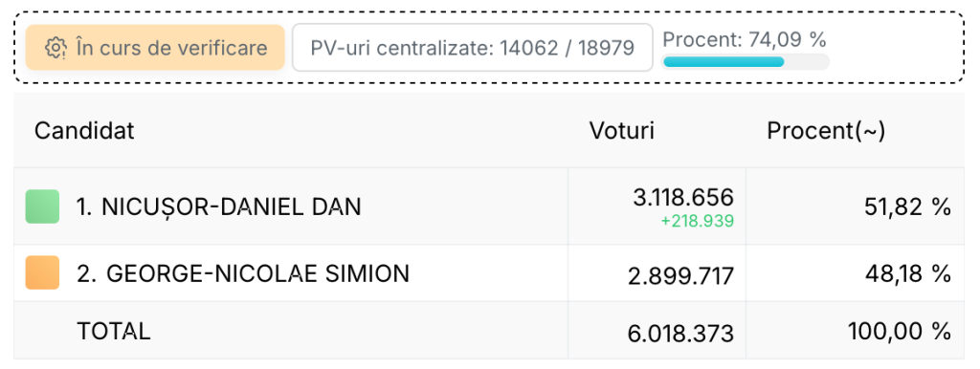Click the 51,82 % percentage cell

coord(908,206)
